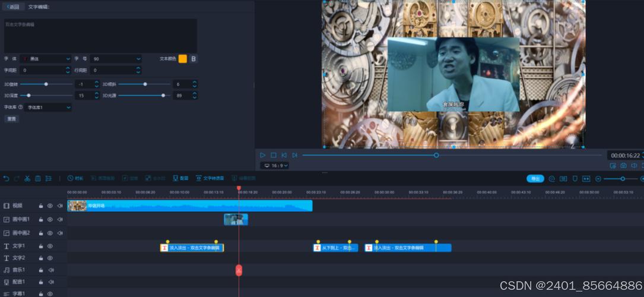The height and width of the screenshot is (297, 644).
Task: Select the main video clip on 视频 track
Action: [190, 206]
